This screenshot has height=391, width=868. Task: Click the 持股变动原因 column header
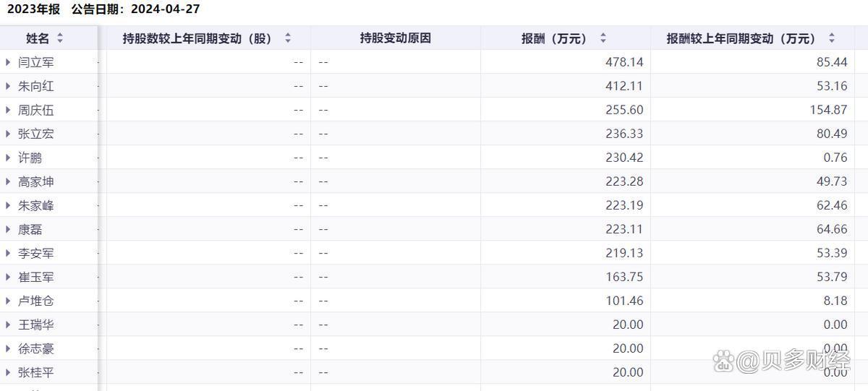point(395,38)
